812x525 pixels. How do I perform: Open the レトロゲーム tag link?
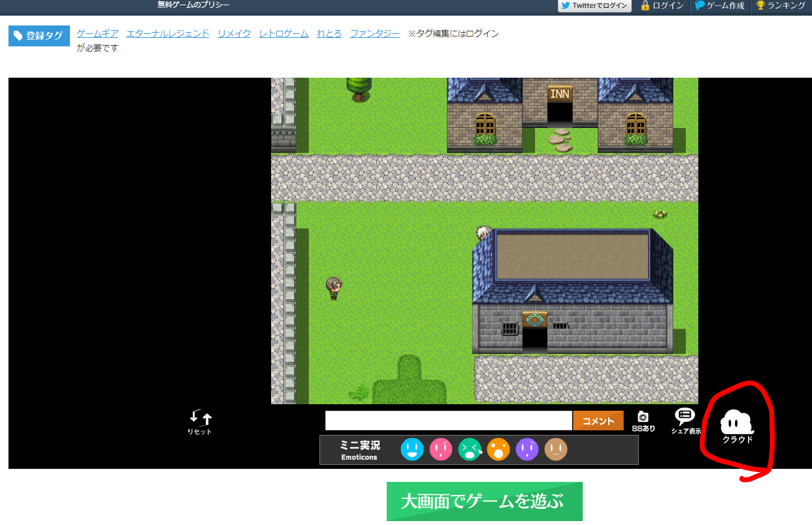tap(284, 33)
